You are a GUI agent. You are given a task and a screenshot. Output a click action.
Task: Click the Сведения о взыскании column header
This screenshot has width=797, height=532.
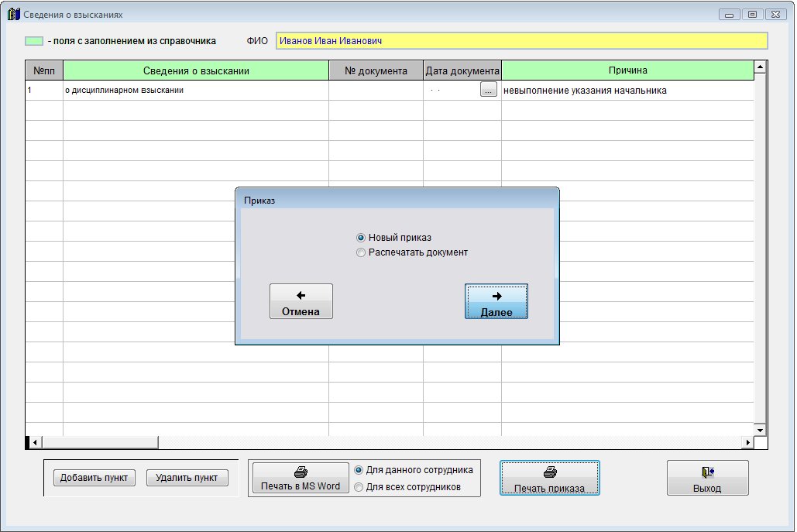pyautogui.click(x=196, y=70)
